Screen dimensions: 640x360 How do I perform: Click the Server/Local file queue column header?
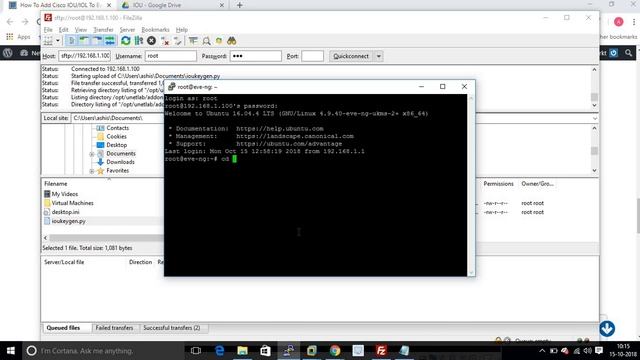[64, 262]
